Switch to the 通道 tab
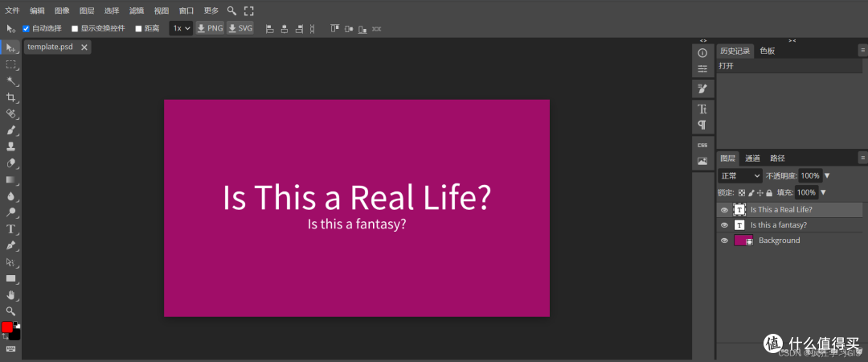 coord(753,158)
